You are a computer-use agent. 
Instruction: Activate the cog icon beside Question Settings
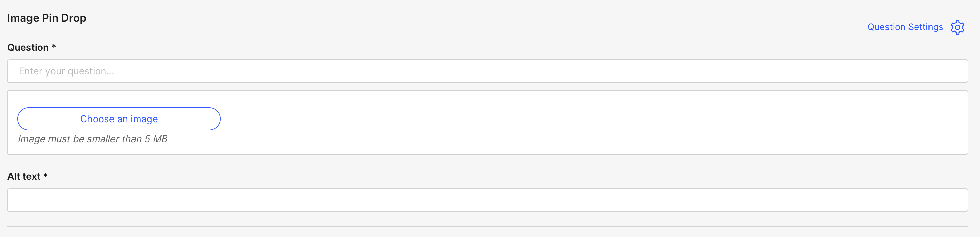click(958, 27)
